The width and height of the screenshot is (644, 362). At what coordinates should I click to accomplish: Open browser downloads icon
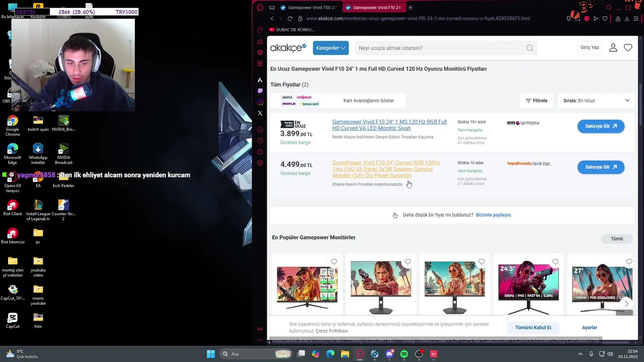point(627,19)
